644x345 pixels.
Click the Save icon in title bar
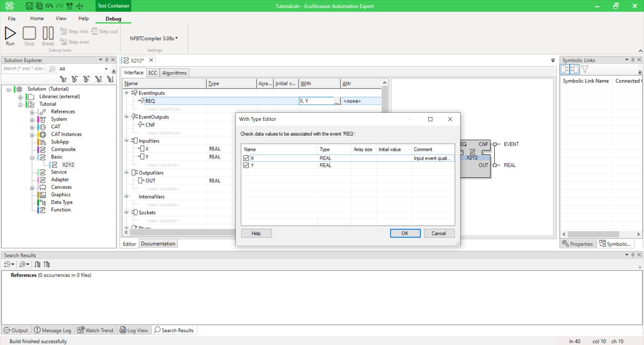point(29,6)
